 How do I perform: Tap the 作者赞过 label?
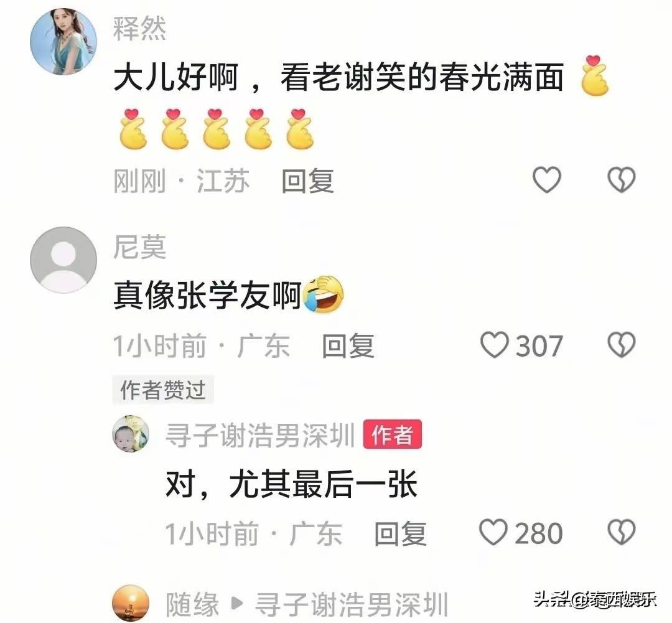[x=163, y=390]
